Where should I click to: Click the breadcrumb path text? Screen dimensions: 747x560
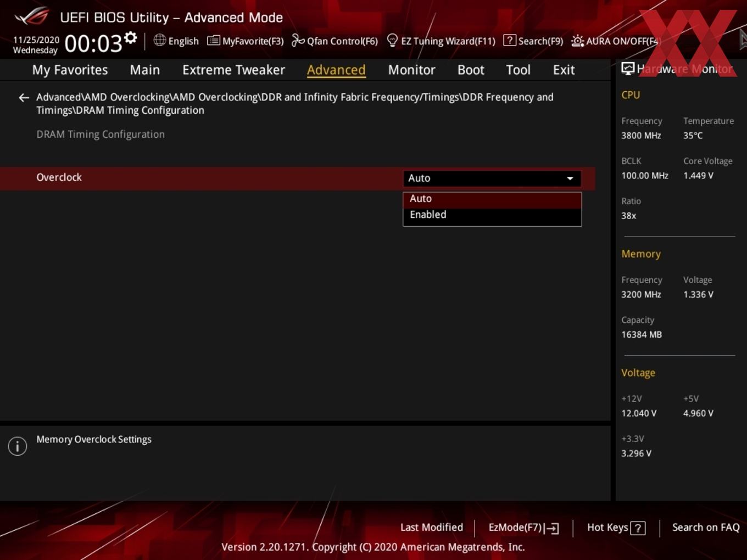(x=295, y=104)
